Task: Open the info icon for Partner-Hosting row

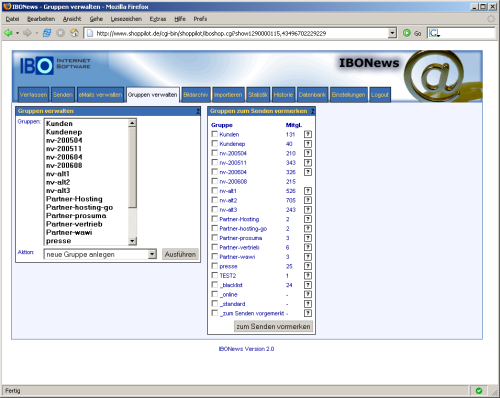Action: tap(308, 219)
